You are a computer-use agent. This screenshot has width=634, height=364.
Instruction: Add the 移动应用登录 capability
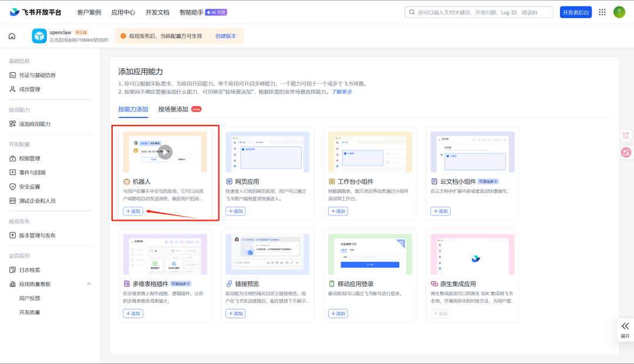338,314
